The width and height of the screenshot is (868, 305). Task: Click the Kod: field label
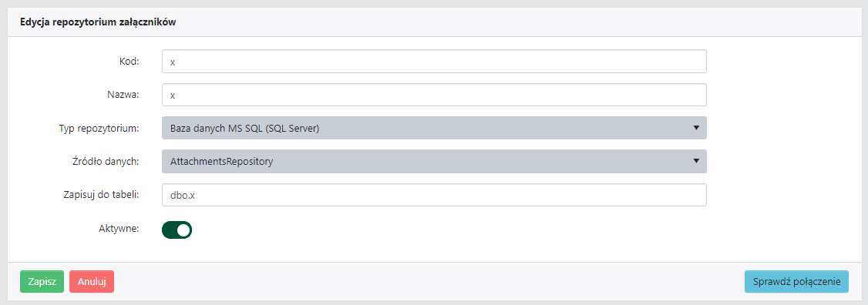pyautogui.click(x=129, y=61)
